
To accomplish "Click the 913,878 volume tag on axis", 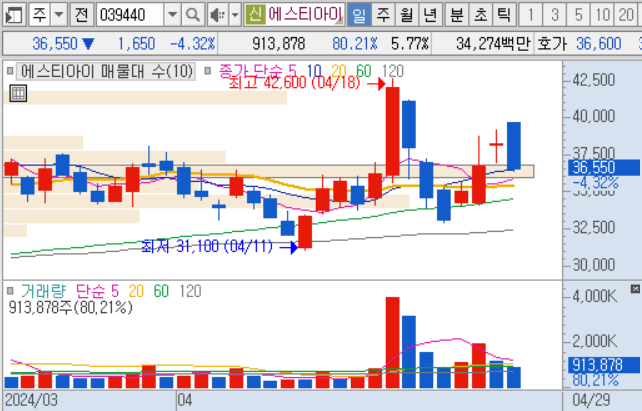I will 604,365.
